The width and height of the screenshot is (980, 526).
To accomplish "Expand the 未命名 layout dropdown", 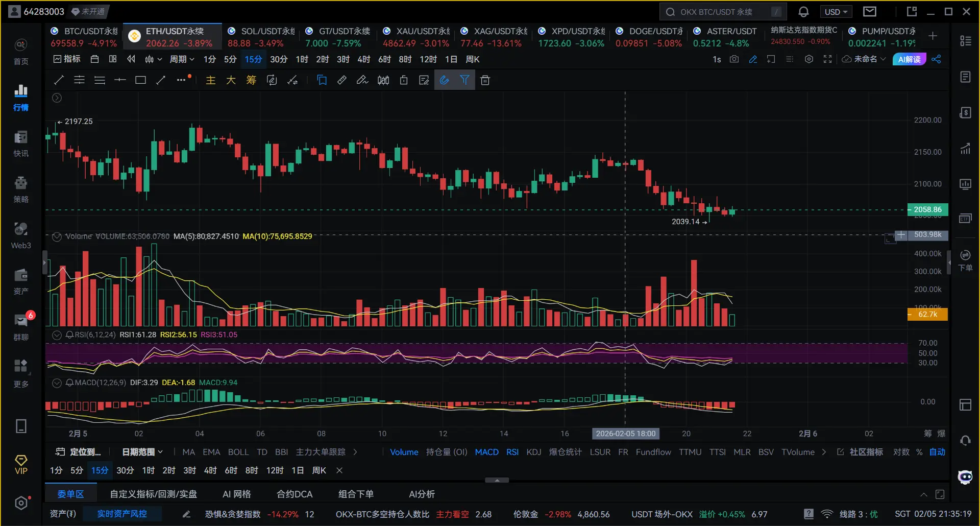I will (864, 59).
